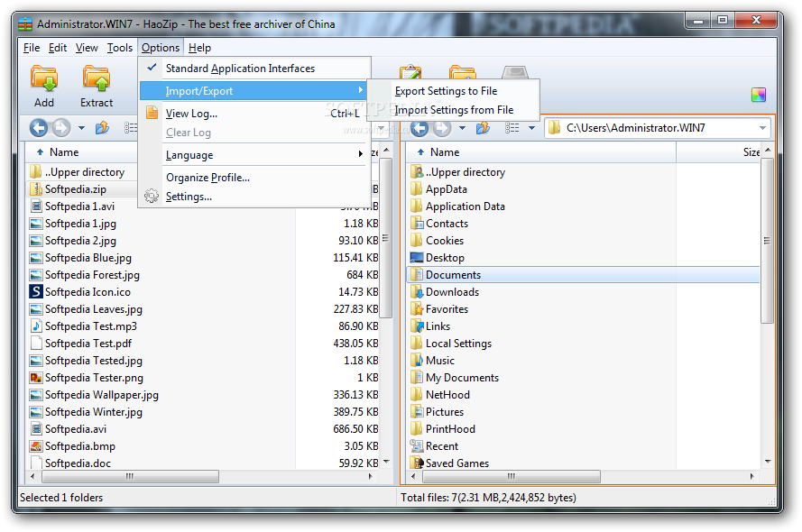Image resolution: width=802 pixels, height=532 pixels.
Task: Select the Documents folder
Action: [x=583, y=275]
